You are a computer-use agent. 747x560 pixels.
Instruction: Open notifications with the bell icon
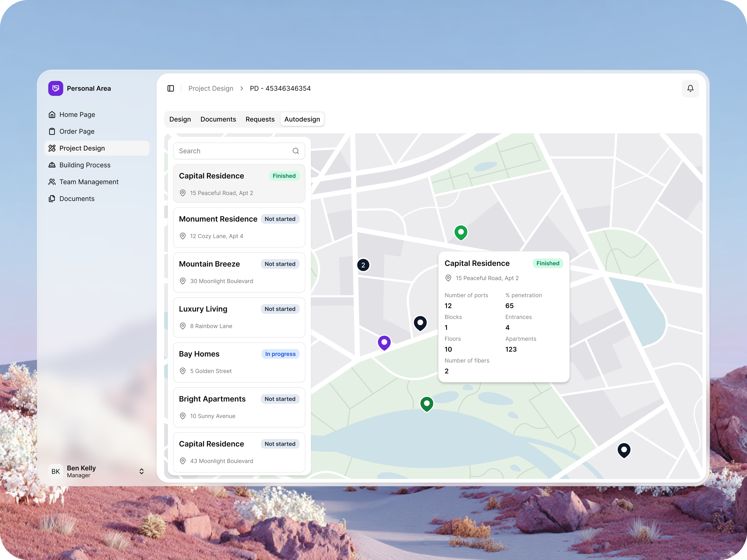pyautogui.click(x=690, y=88)
